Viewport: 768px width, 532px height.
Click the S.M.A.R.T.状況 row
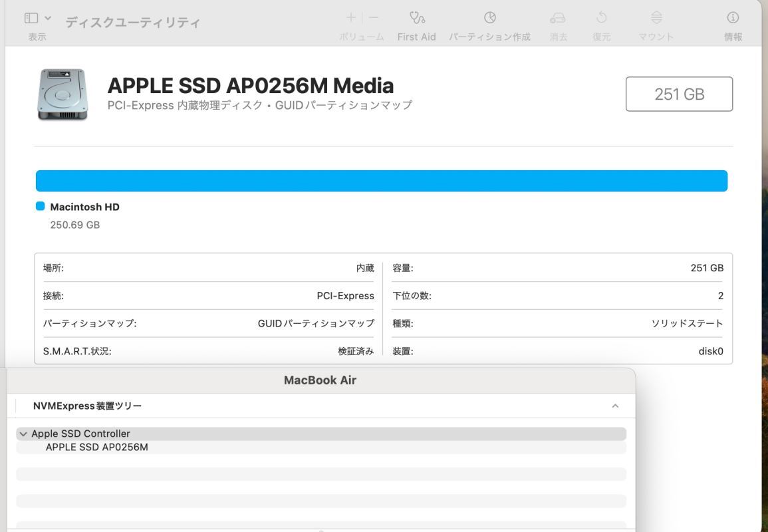point(208,351)
